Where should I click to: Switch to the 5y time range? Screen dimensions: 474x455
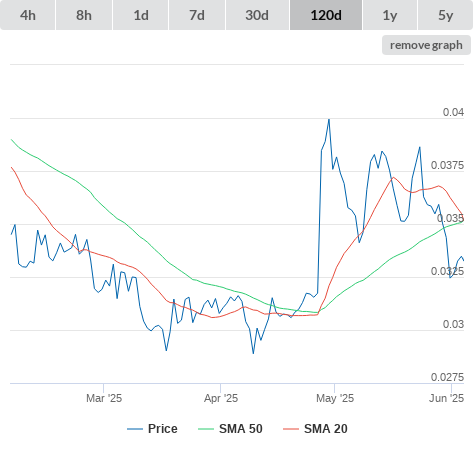tap(446, 15)
